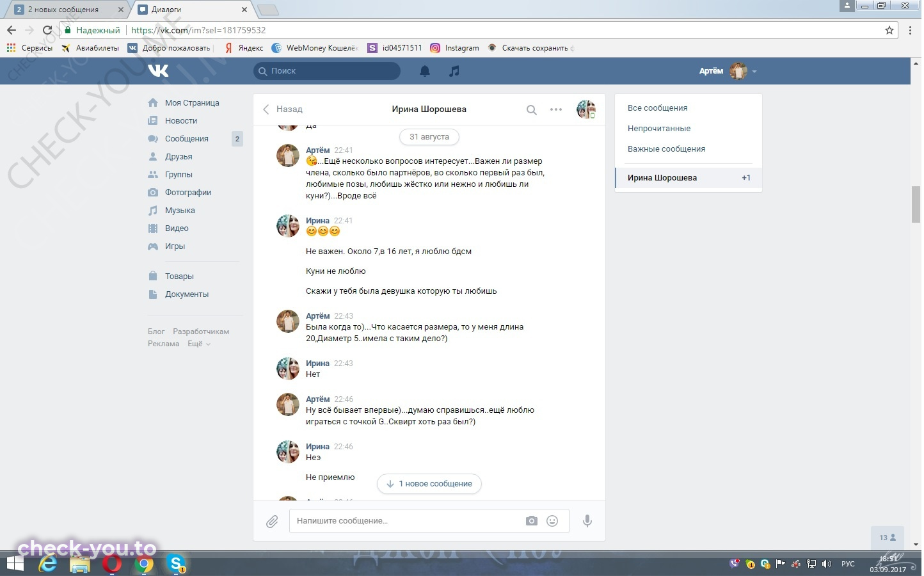This screenshot has width=924, height=576.
Task: Launch Internet Explorer from taskbar
Action: [x=48, y=564]
